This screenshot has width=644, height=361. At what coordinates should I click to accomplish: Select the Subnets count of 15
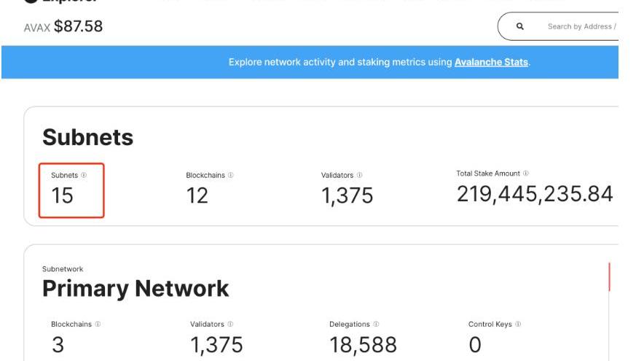pyautogui.click(x=63, y=196)
